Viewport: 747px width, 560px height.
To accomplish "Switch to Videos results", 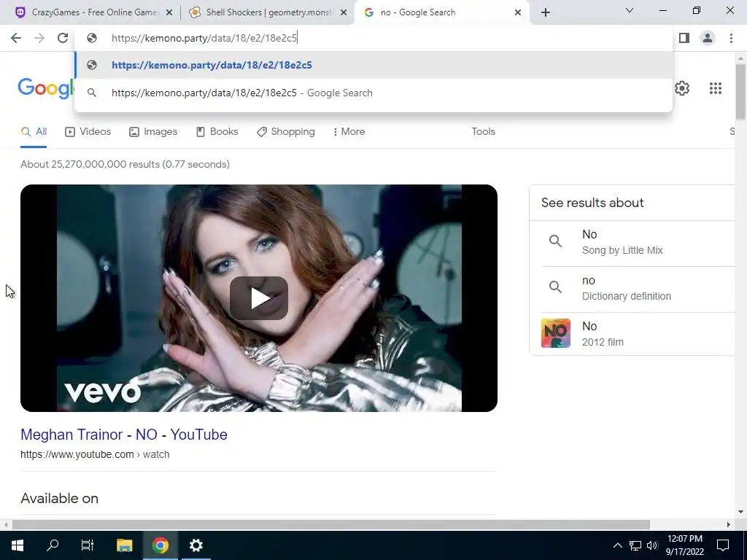I will 88,132.
